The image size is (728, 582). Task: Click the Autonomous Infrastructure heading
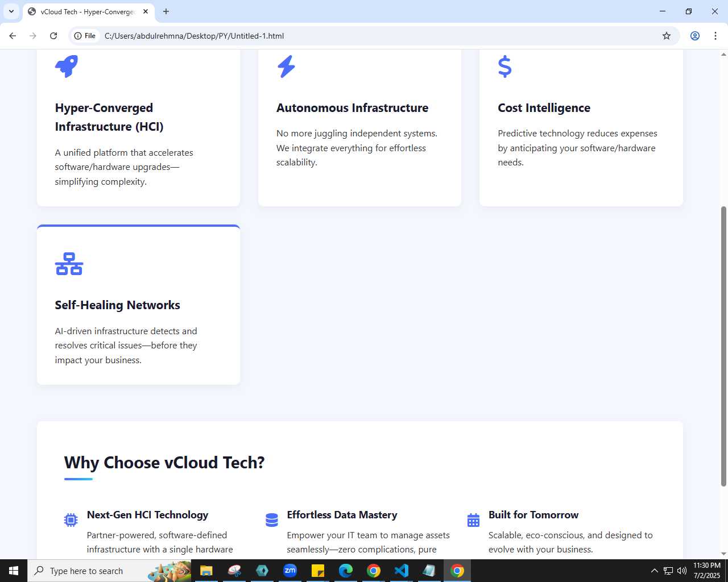352,108
